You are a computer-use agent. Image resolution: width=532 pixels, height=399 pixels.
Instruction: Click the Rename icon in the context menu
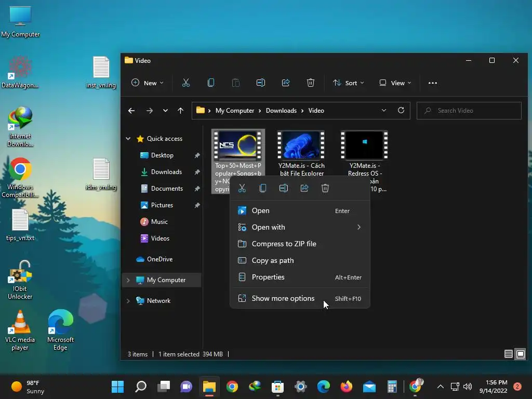point(284,188)
